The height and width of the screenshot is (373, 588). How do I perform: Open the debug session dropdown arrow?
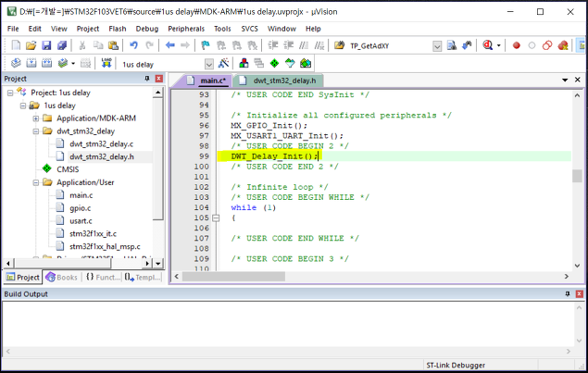pyautogui.click(x=499, y=45)
